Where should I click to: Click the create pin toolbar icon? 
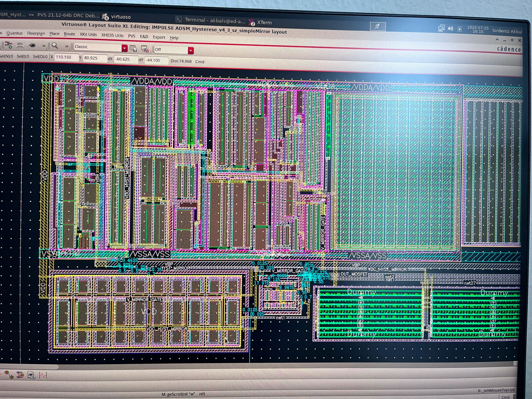click(x=32, y=45)
